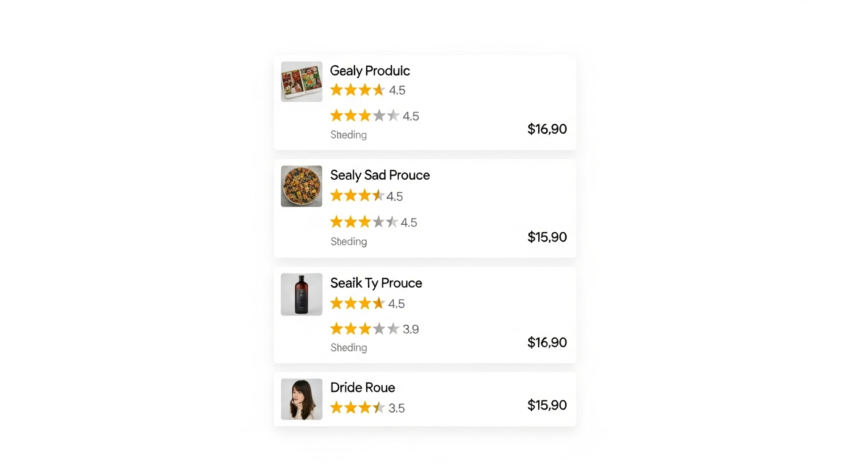This screenshot has width=868, height=473.
Task: Select the Dride Roue title
Action: [x=362, y=387]
